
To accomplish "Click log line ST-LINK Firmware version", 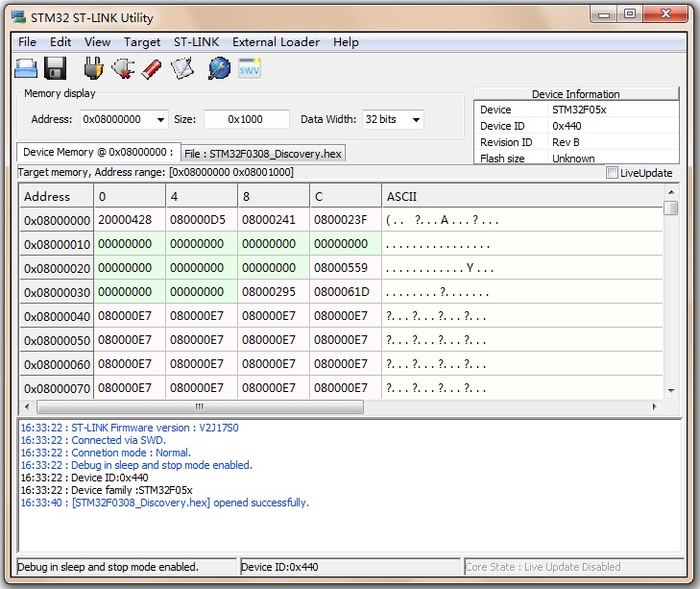I will [130, 428].
